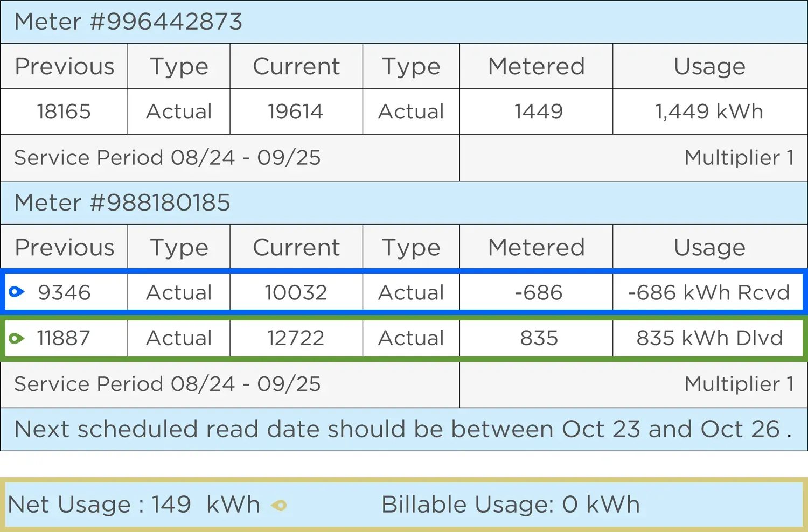Click the yellow eye icon after Net Usage
808x532 pixels.
point(279,505)
